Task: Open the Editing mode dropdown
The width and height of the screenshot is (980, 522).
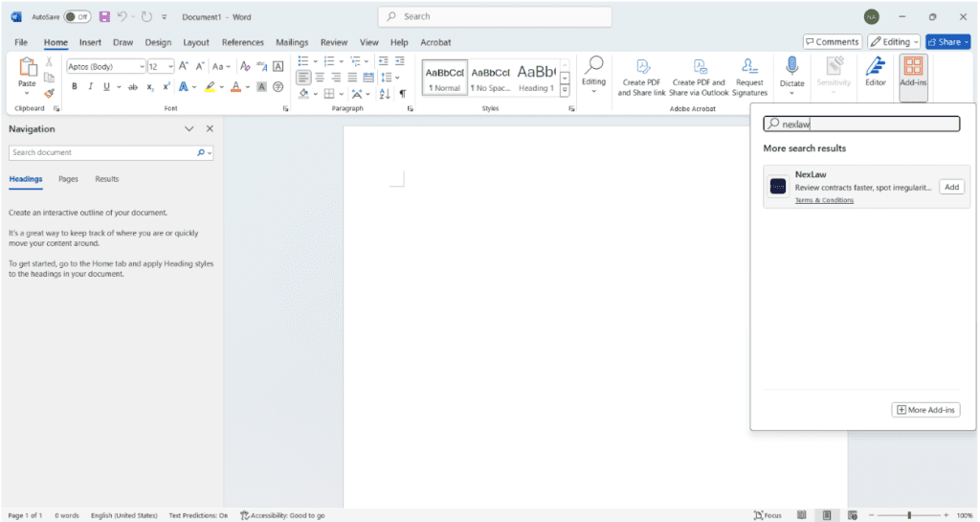Action: [894, 42]
